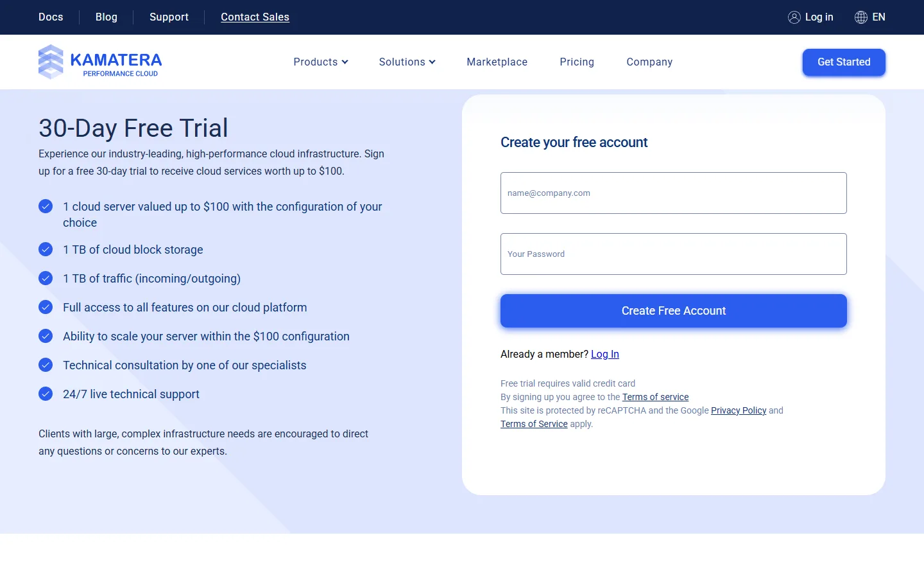
Task: Click 'Free trial requires valid credit card' text
Action: click(x=568, y=383)
